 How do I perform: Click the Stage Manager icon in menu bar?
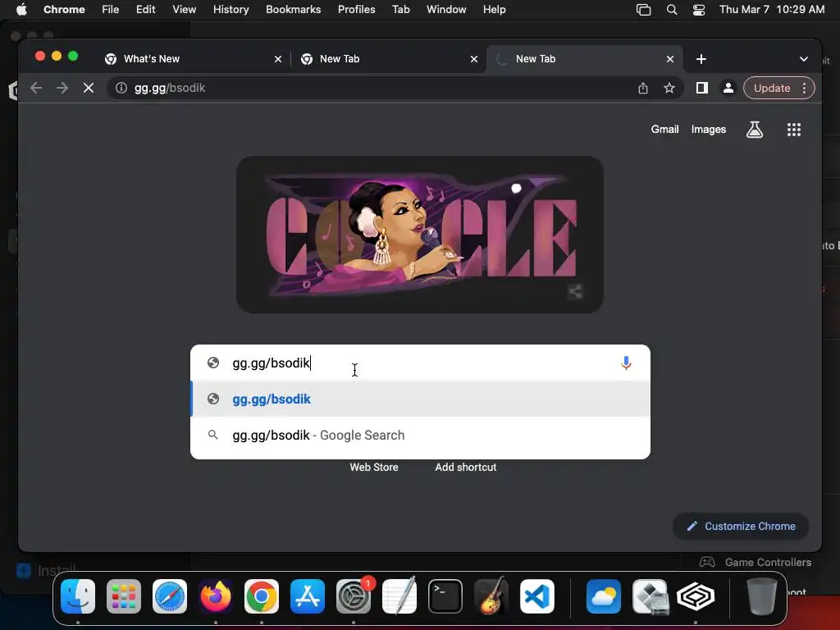(x=643, y=9)
